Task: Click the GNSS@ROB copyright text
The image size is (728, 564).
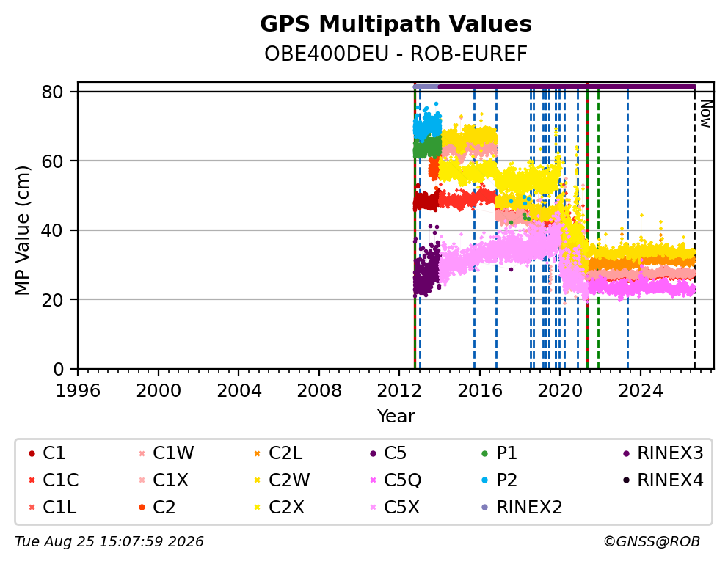Action: (x=652, y=542)
